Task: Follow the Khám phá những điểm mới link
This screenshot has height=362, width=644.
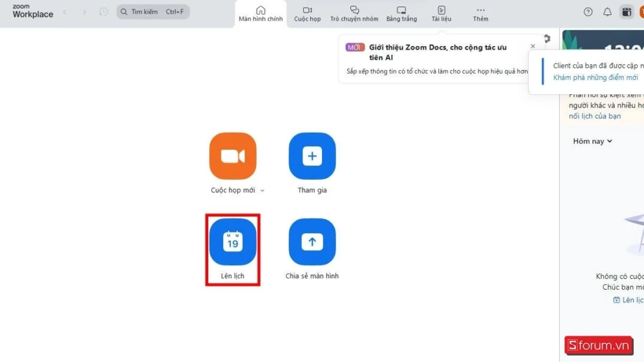Action: [596, 77]
